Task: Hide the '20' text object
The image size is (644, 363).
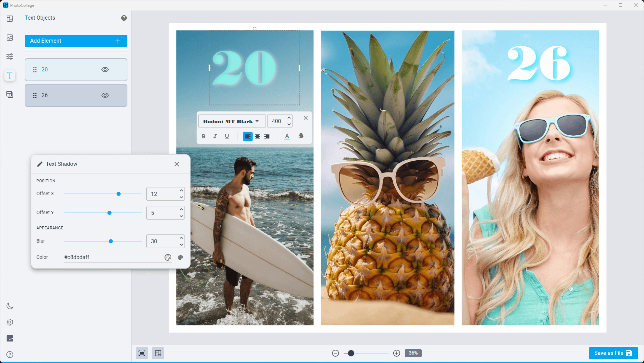Action: click(105, 70)
